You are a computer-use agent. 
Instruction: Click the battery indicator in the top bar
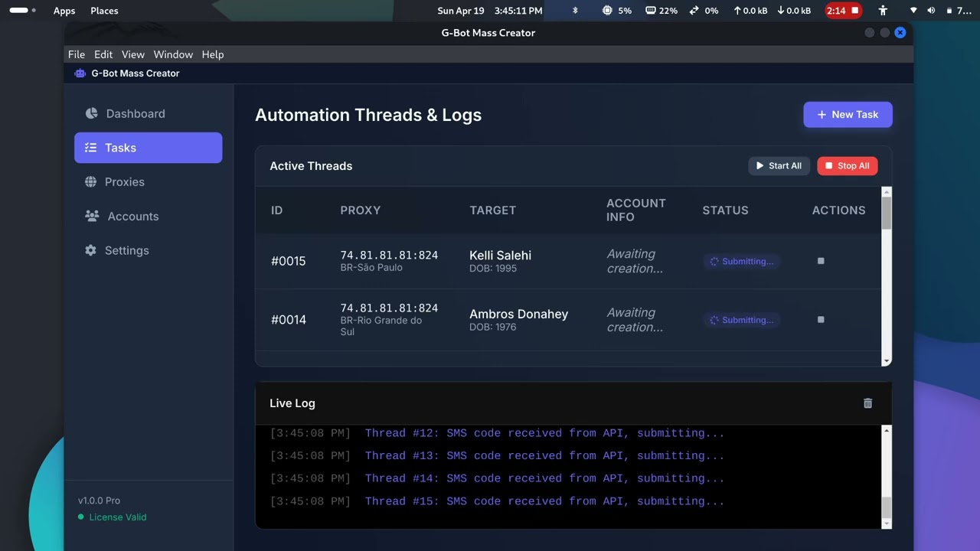click(959, 11)
